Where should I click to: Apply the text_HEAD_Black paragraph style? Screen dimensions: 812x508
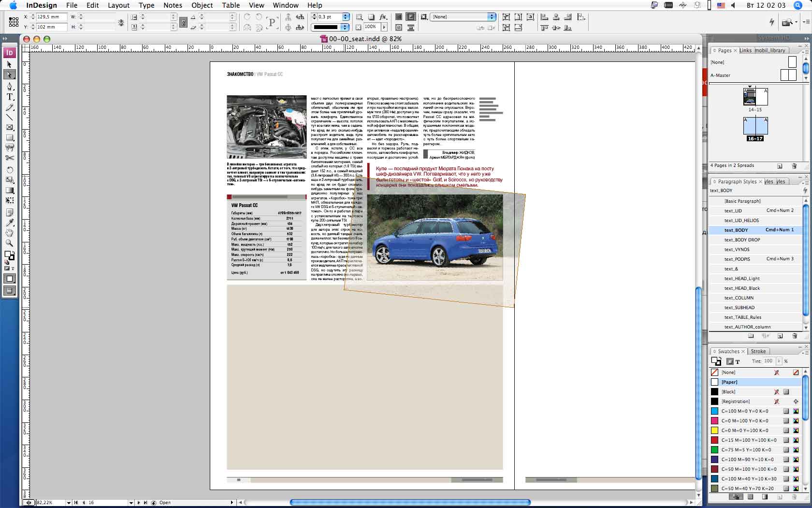click(755, 288)
